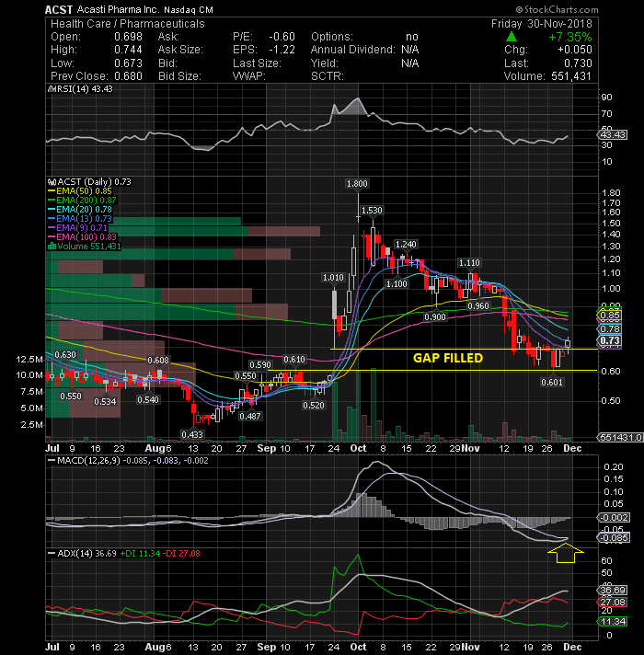
Task: Click the P/E -0.60 value
Action: click(282, 37)
